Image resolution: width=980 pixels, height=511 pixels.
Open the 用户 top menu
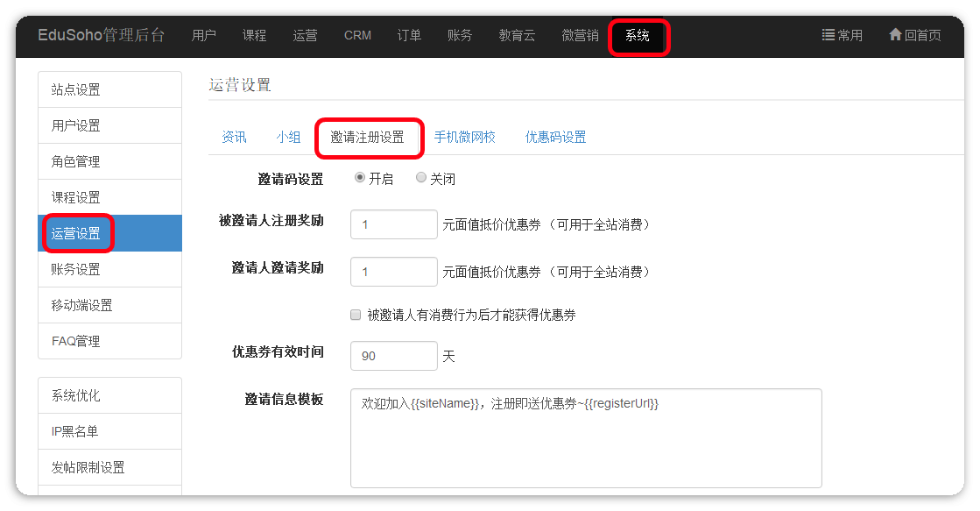pos(204,36)
